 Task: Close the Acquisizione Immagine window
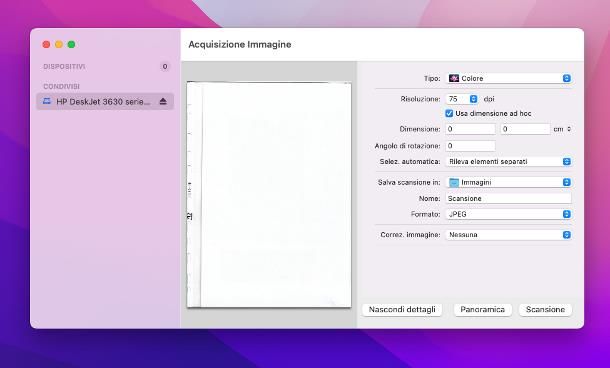point(46,44)
